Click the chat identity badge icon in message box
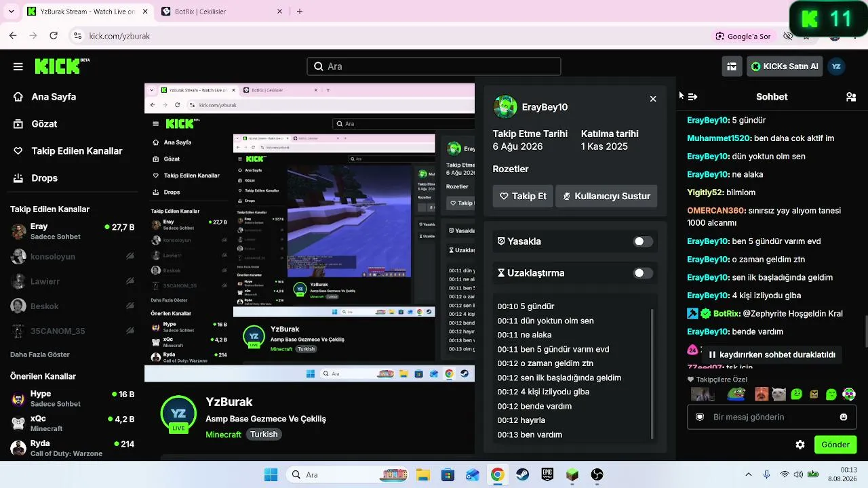Screen dimensions: 868x488 pyautogui.click(x=700, y=417)
